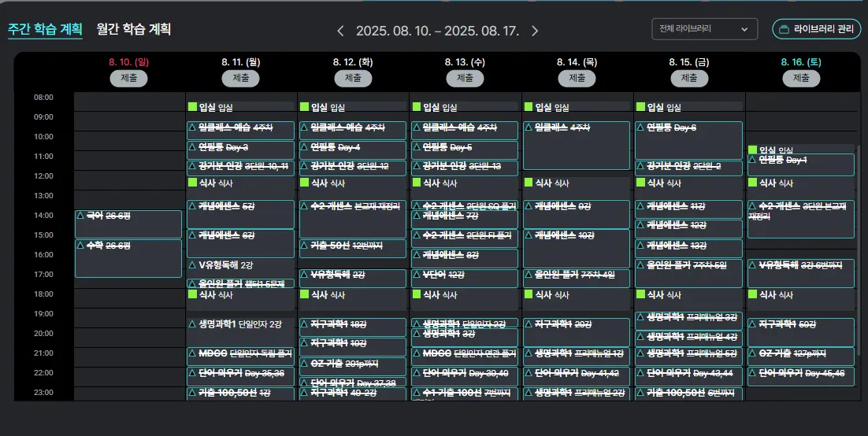Open Thursday's 일클래스 4주차 task
The width and height of the screenshot is (868, 436).
(x=577, y=145)
